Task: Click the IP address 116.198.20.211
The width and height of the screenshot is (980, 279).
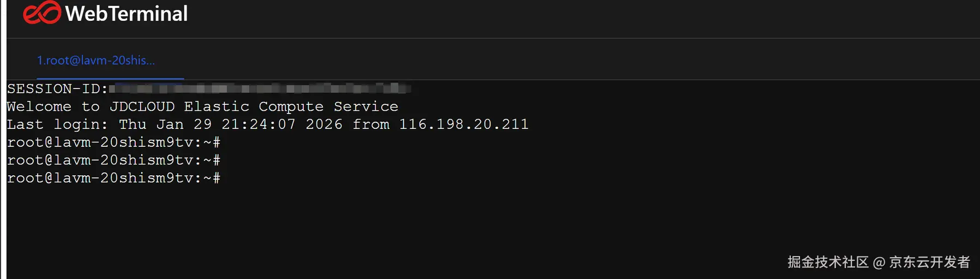Action: click(x=464, y=124)
